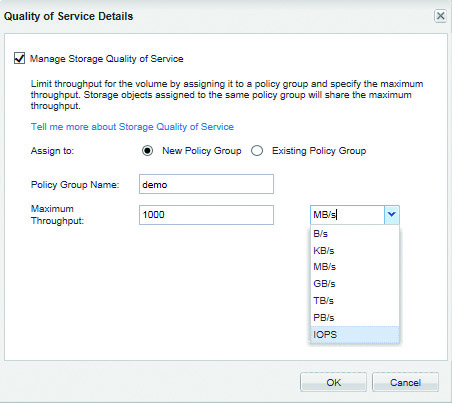Choose the Existing Policy Group option

pyautogui.click(x=257, y=151)
